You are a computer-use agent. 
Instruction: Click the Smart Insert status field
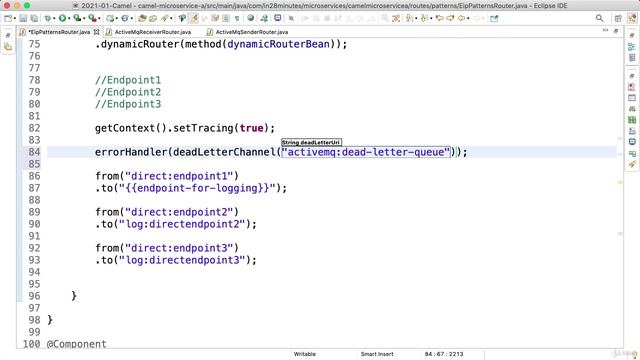point(377,354)
